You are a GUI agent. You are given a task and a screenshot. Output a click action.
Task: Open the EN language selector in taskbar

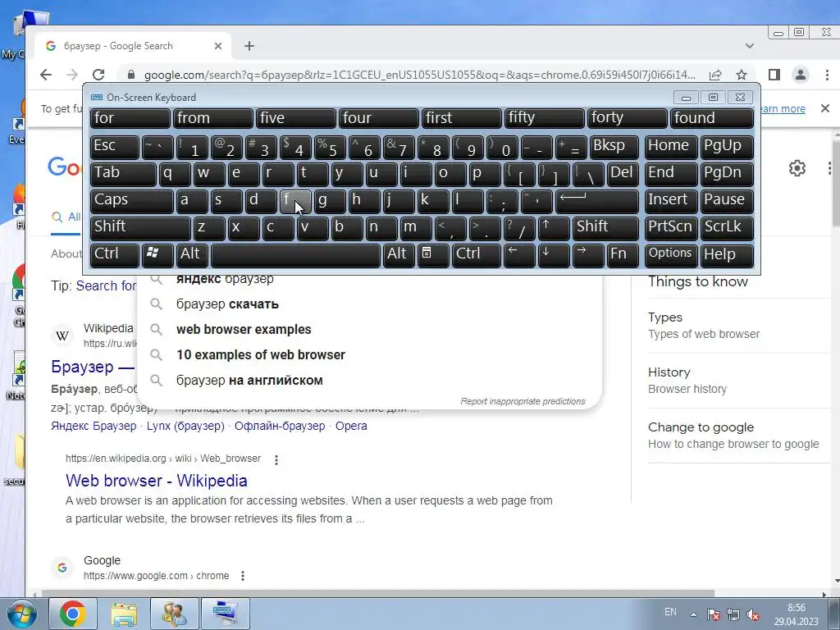670,612
